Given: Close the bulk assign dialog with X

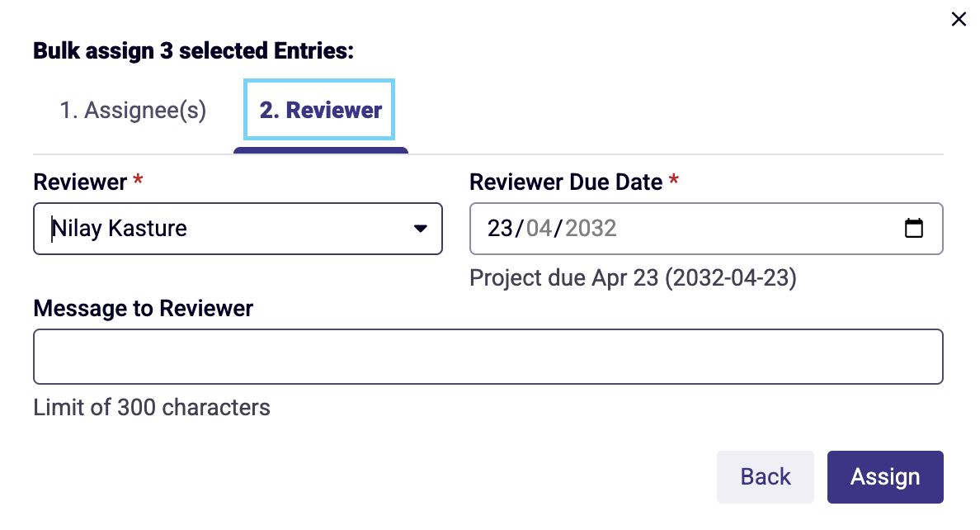Looking at the screenshot, I should click(x=959, y=19).
